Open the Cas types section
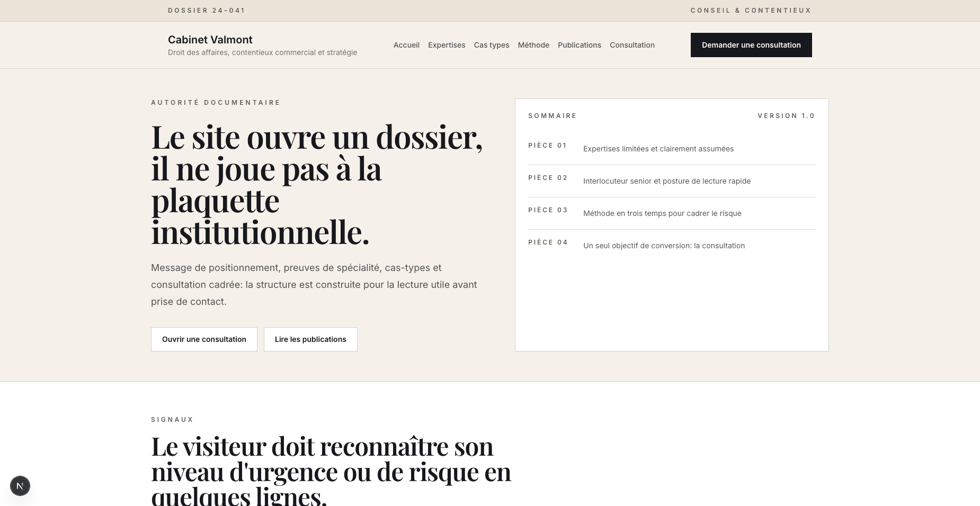The width and height of the screenshot is (980, 506). 491,45
